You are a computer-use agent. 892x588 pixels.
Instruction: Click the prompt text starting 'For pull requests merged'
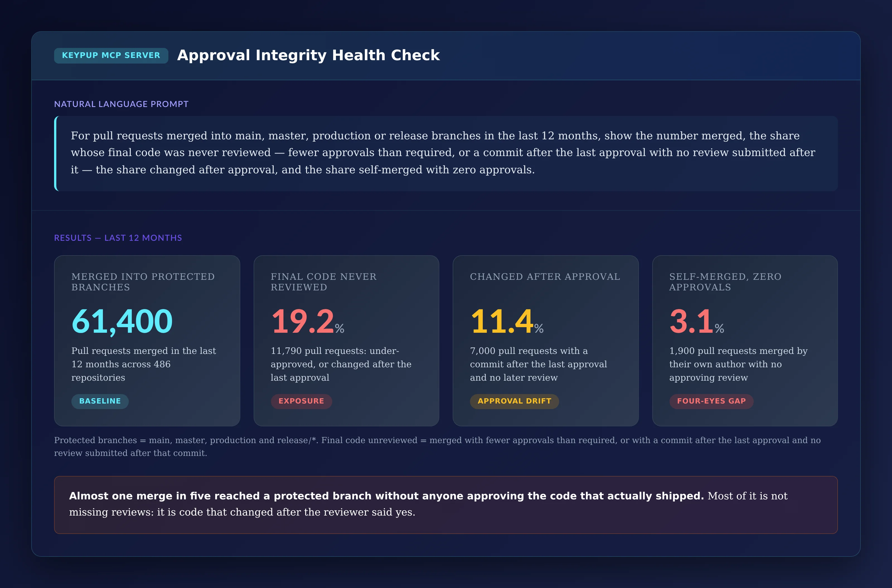tap(443, 153)
